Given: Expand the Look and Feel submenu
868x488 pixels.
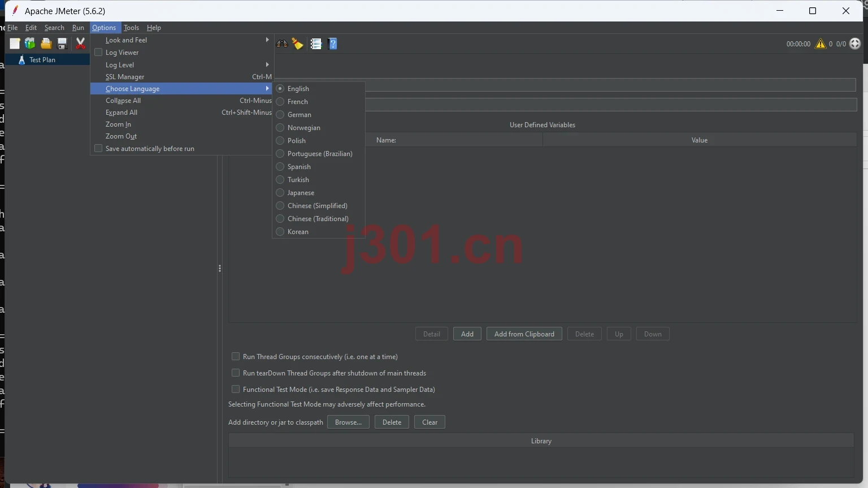Looking at the screenshot, I should (181, 40).
